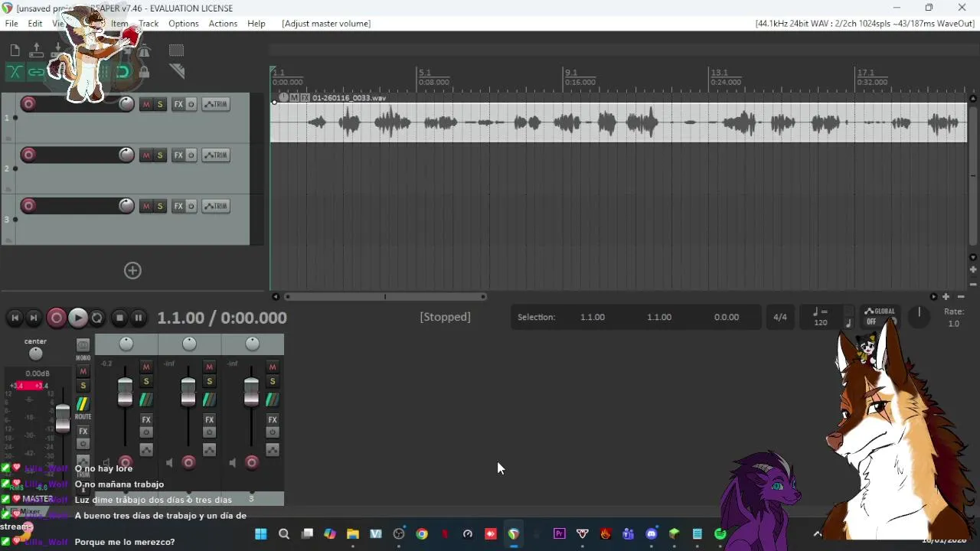Toggle the snap magnet icon
Image resolution: width=980 pixels, height=551 pixels.
point(122,72)
